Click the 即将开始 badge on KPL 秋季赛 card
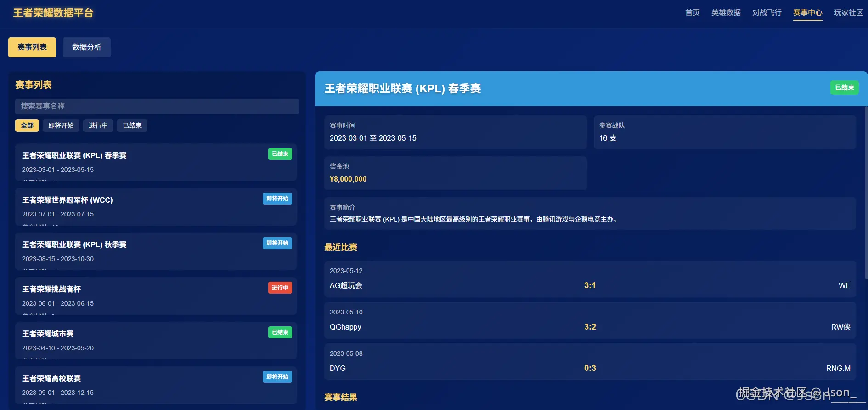 (x=277, y=243)
